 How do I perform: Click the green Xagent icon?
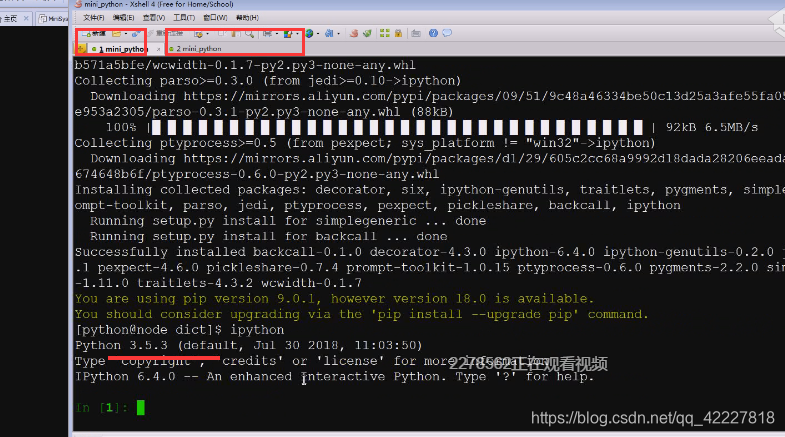pyautogui.click(x=367, y=34)
